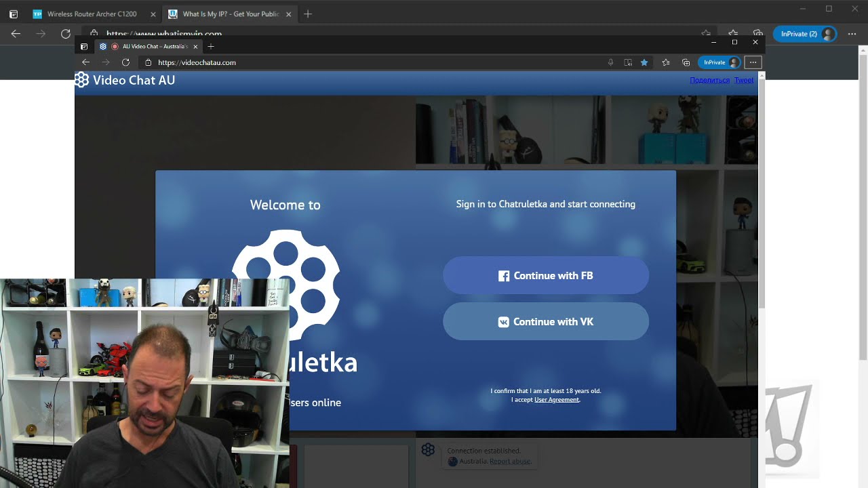The image size is (868, 488).
Task: Open new tab in front window
Action: pyautogui.click(x=211, y=47)
